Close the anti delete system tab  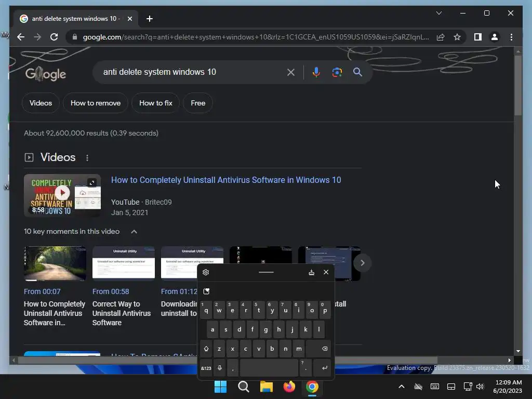[129, 19]
